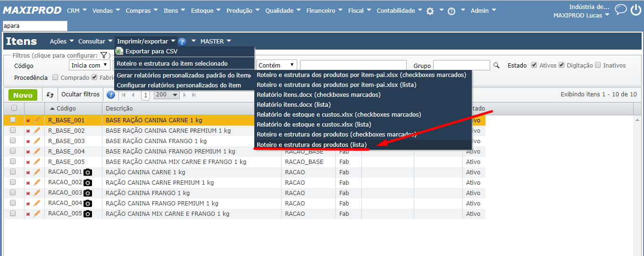Click the page number input in pager
The image size is (644, 256).
[x=145, y=95]
